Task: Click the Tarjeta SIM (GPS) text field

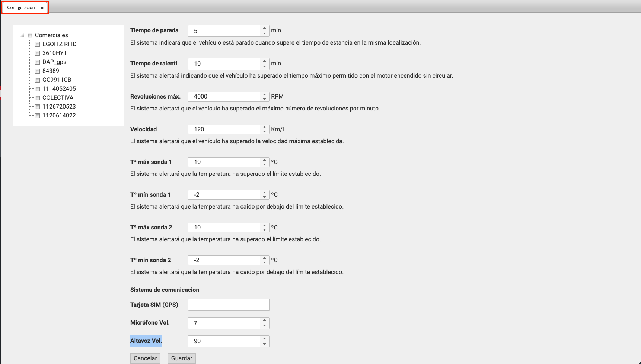Action: 228,305
